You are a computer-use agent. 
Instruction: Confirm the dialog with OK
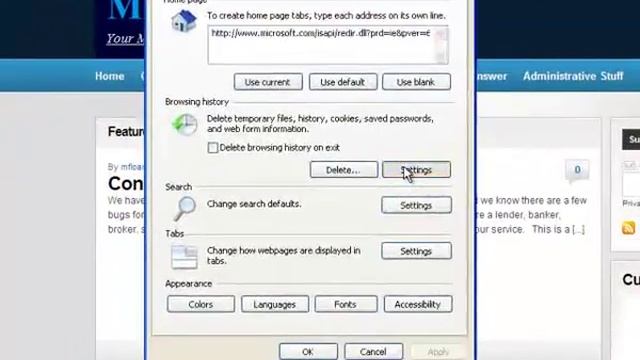[x=308, y=351]
